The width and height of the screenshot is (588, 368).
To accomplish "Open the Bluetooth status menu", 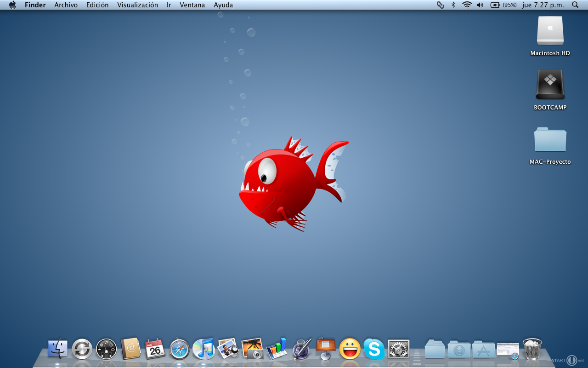I will [453, 5].
